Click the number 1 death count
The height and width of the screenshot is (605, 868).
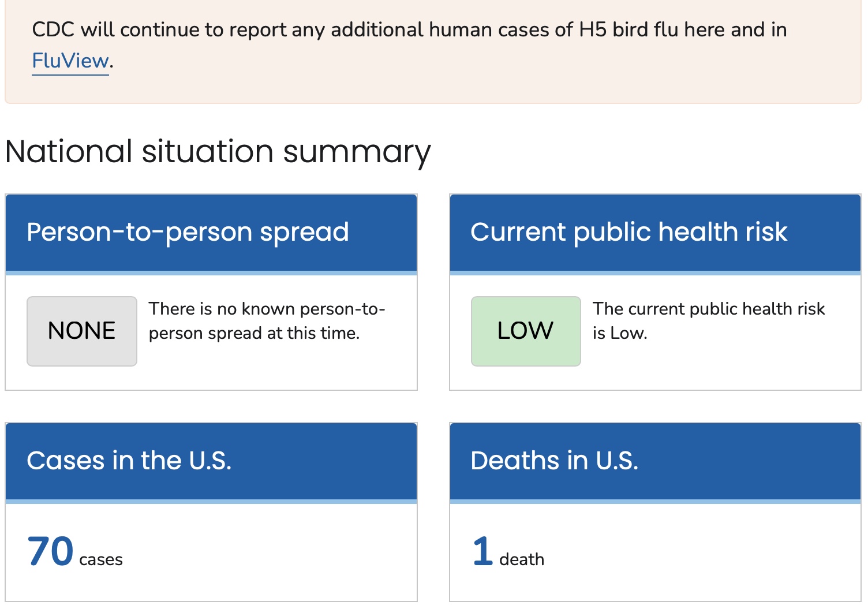click(x=482, y=551)
